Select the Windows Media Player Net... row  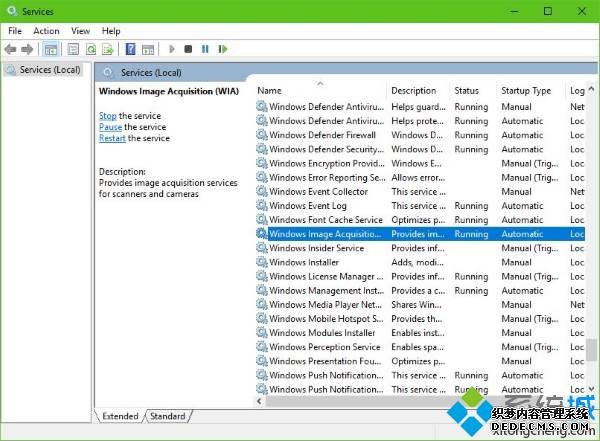420,305
